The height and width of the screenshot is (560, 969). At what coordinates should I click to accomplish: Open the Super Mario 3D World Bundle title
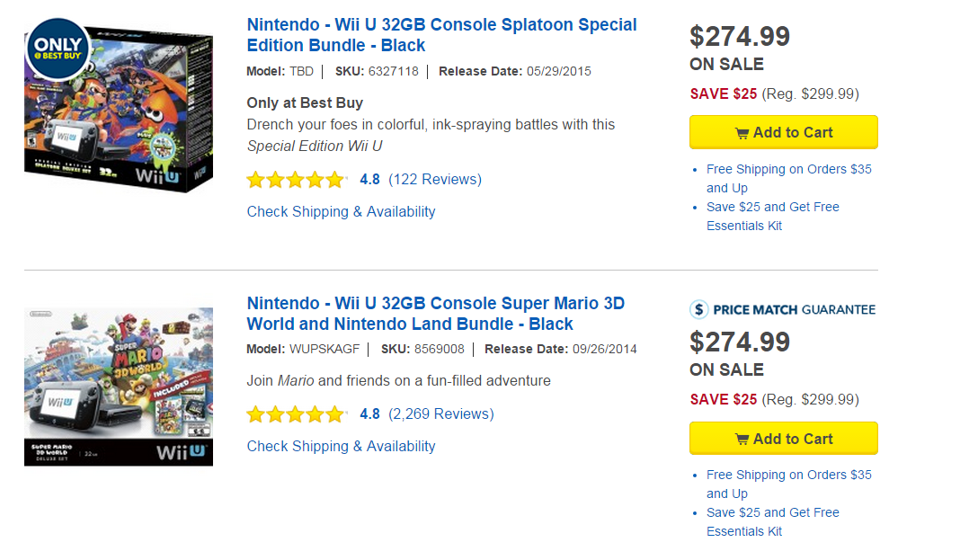pos(435,314)
